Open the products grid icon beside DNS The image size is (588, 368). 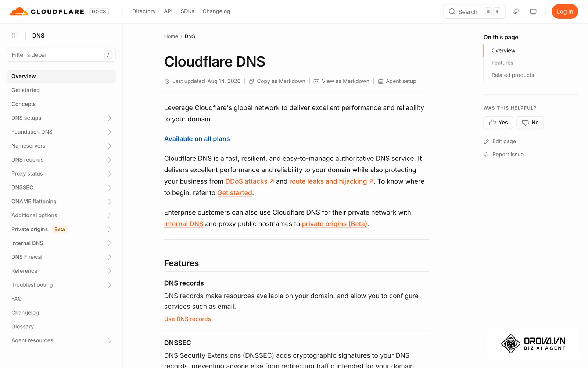click(15, 36)
